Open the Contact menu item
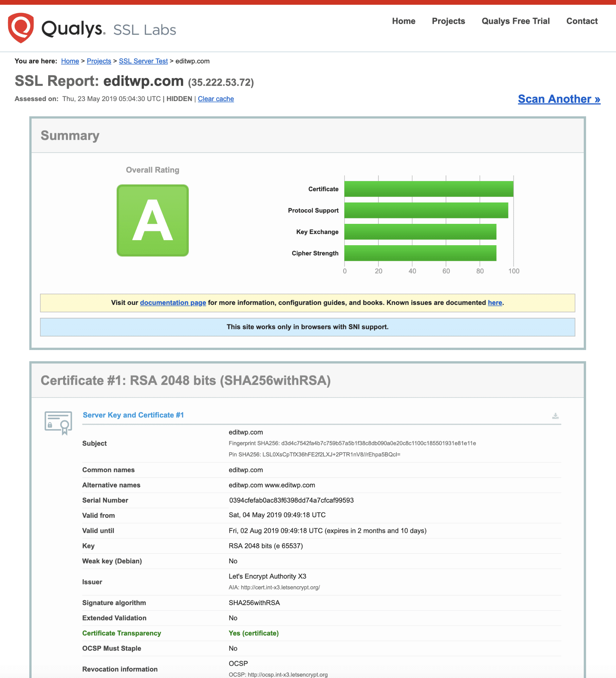 pyautogui.click(x=581, y=21)
